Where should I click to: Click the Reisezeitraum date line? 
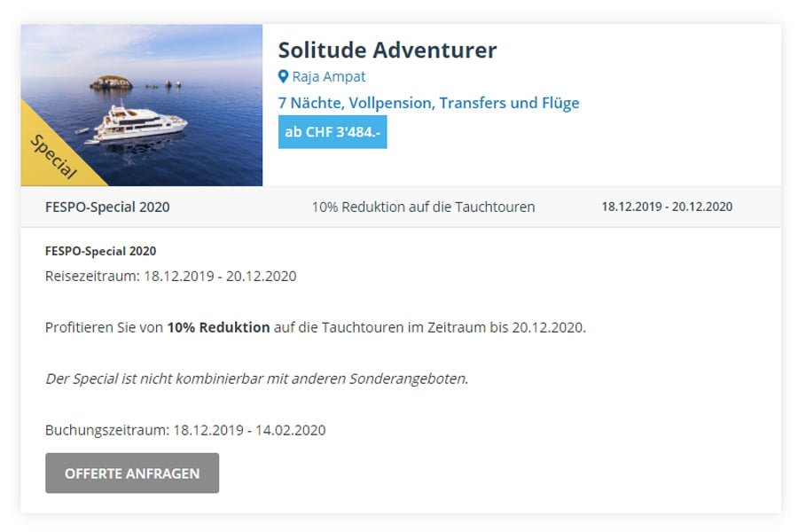[x=170, y=276]
